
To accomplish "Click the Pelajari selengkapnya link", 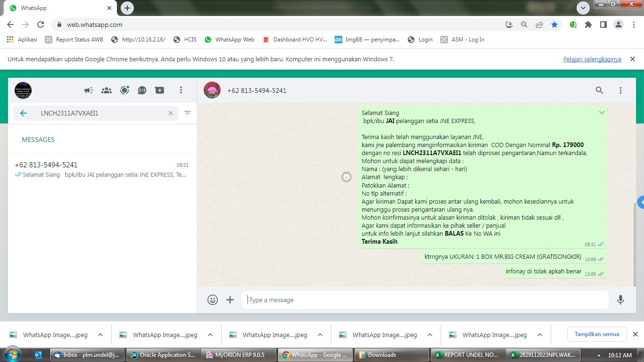I will [x=592, y=59].
